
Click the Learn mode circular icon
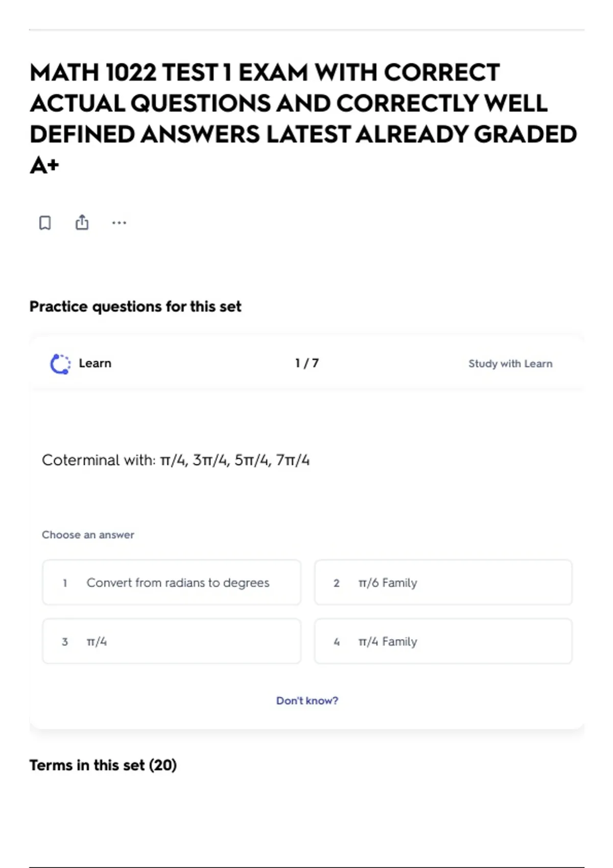(60, 364)
